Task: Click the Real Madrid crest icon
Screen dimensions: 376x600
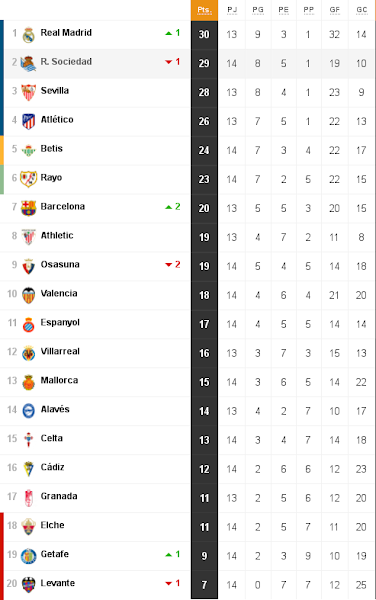Action: tap(29, 35)
